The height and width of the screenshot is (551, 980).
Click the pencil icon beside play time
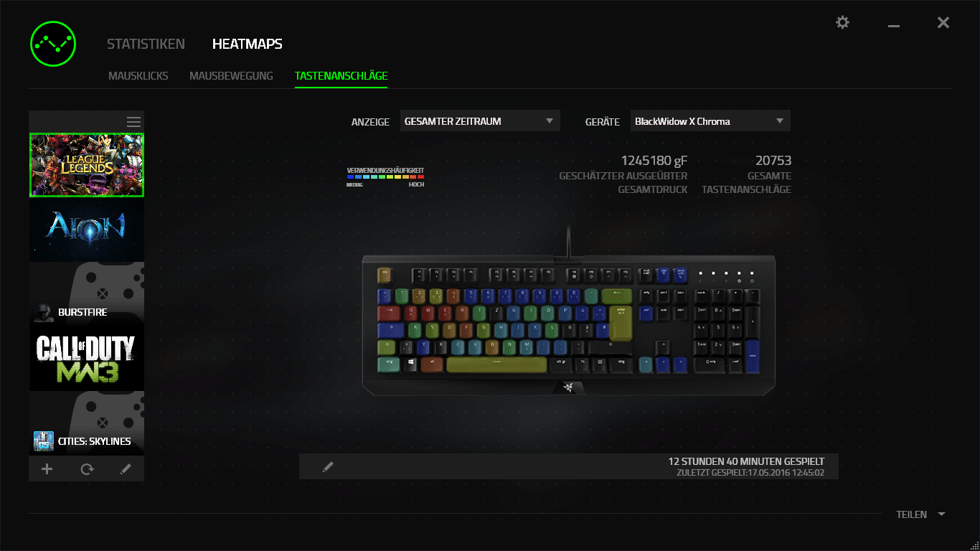[x=328, y=467]
